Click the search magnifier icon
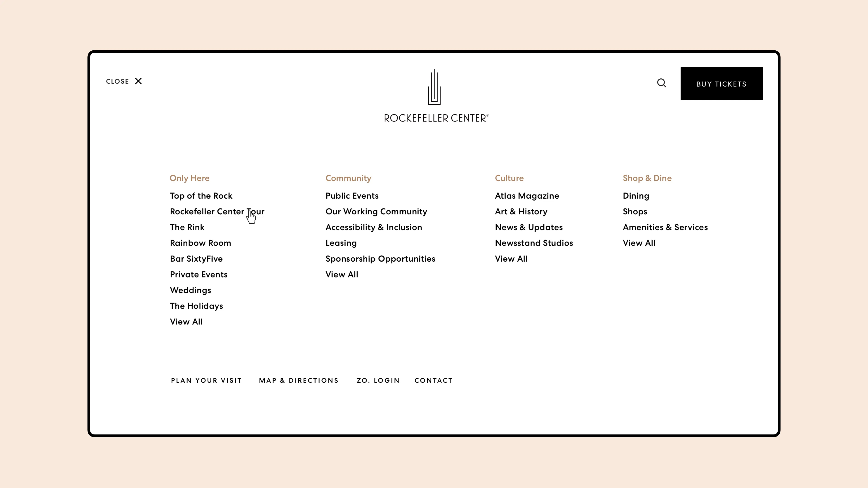The width and height of the screenshot is (868, 488). click(661, 83)
